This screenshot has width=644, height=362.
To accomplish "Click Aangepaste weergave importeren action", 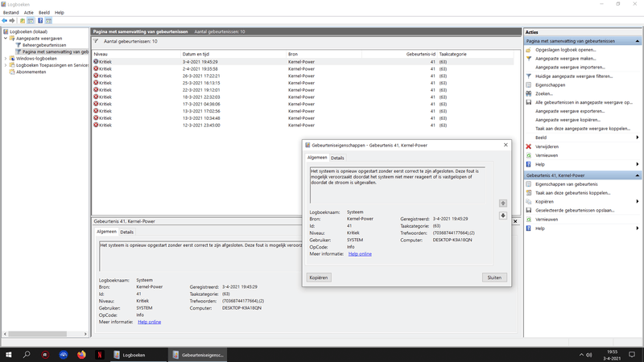I will click(x=570, y=67).
